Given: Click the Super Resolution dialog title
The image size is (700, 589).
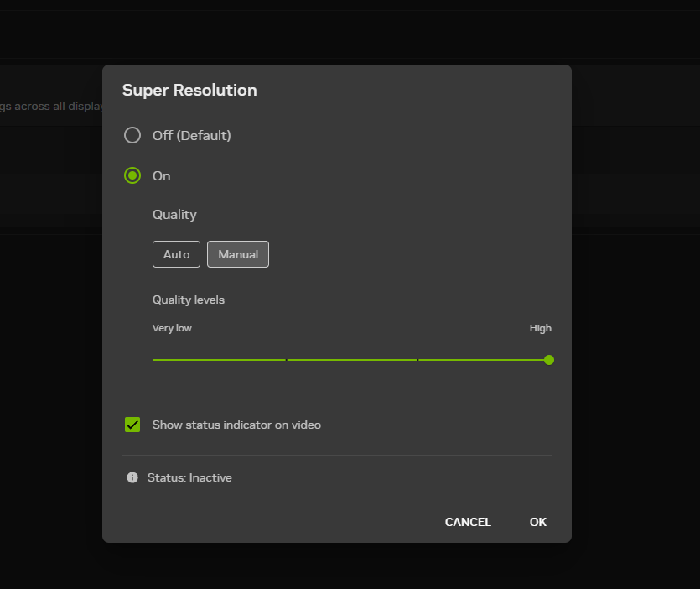Looking at the screenshot, I should (x=189, y=91).
